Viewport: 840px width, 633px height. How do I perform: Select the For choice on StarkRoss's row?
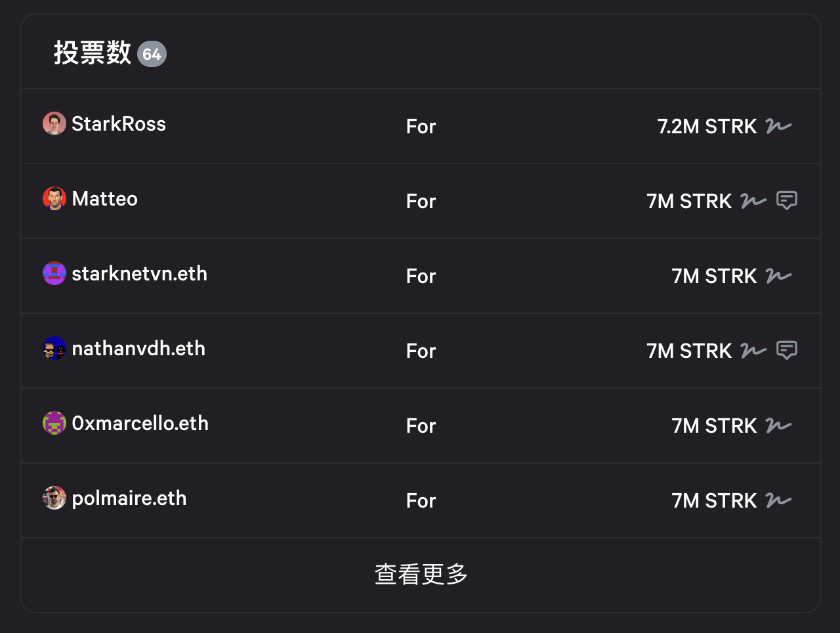(x=420, y=126)
